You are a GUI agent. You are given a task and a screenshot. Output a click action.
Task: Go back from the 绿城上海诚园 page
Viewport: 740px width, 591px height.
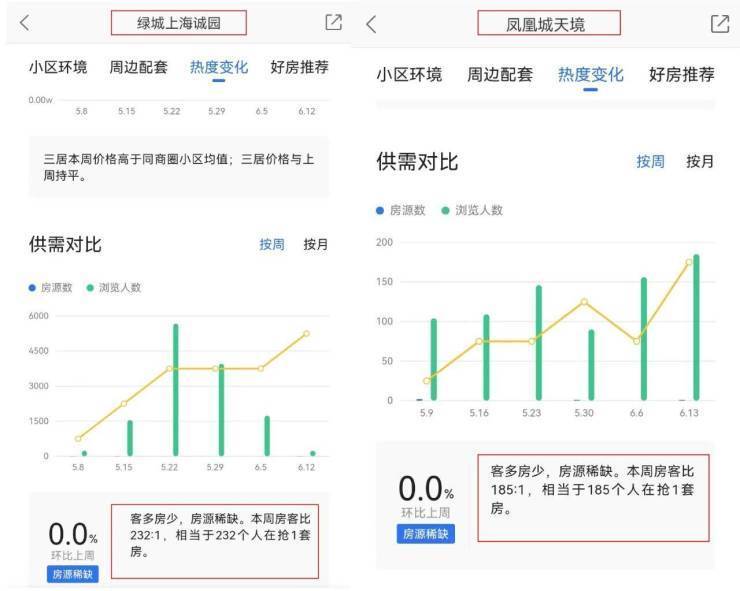click(24, 23)
